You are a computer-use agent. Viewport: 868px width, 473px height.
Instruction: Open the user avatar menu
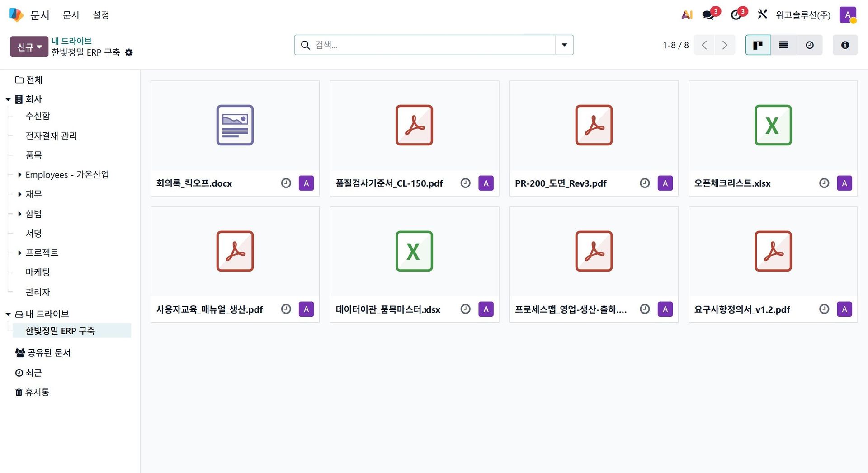tap(848, 15)
